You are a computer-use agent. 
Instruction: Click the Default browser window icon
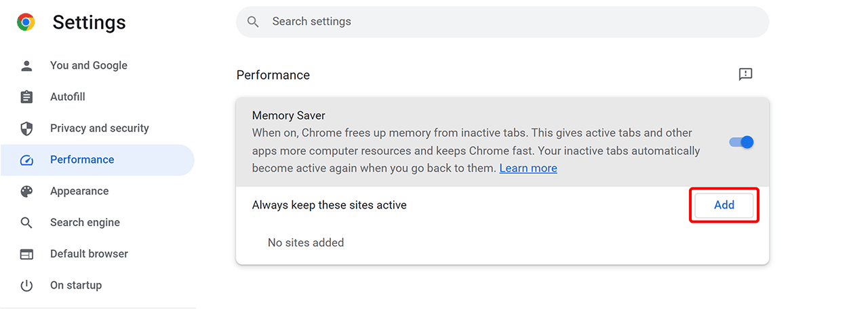[26, 254]
